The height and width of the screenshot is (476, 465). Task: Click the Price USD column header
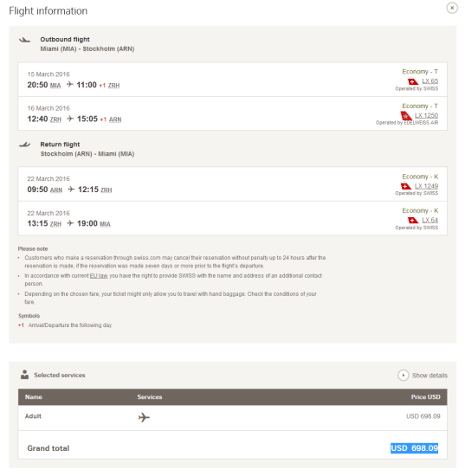425,396
